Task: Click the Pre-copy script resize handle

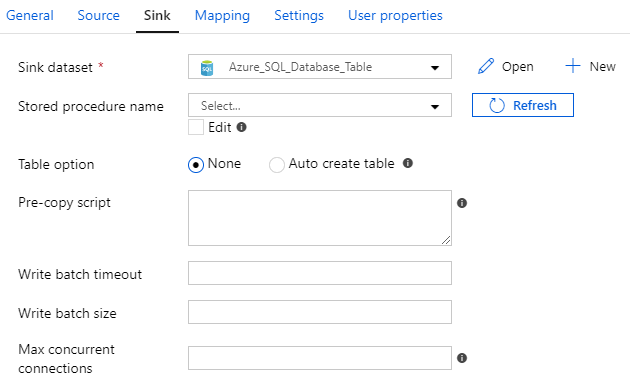Action: point(446,240)
